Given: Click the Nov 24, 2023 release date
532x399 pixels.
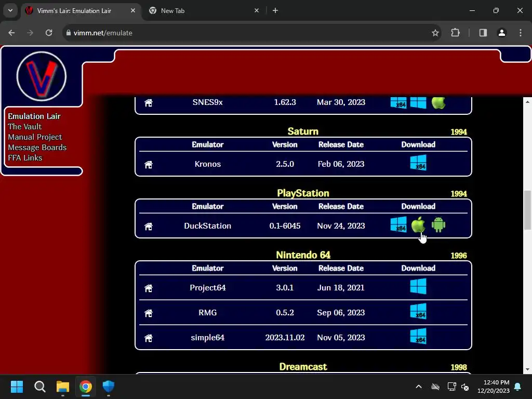Looking at the screenshot, I should 341,225.
